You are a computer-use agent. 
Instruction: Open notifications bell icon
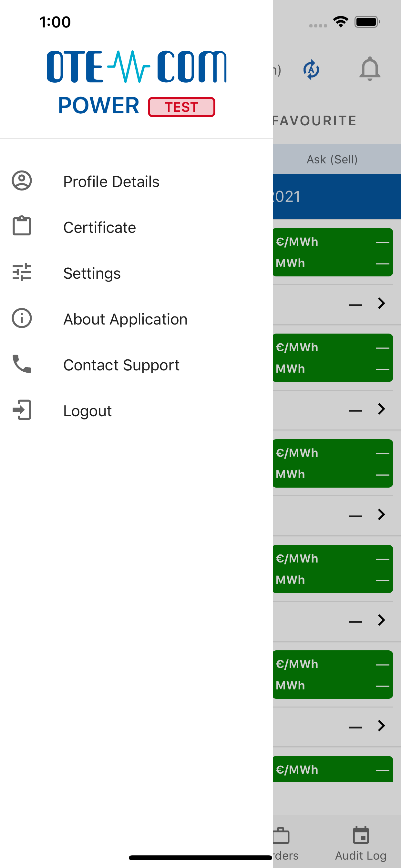click(x=370, y=69)
